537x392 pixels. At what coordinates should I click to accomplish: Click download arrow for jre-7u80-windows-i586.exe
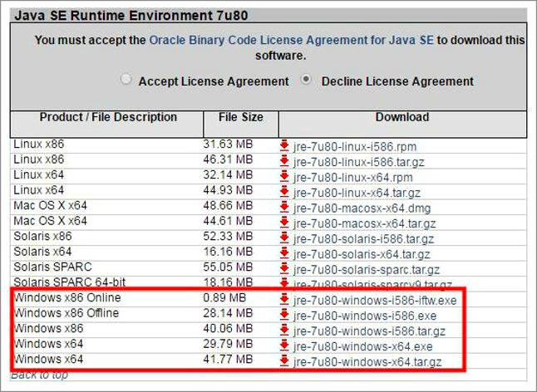pos(284,315)
